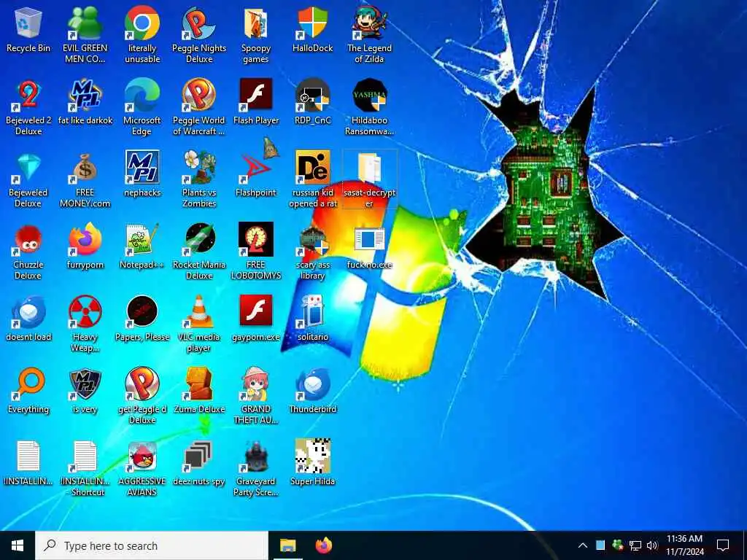Click the get Peggle'd Deluxe icon
Image resolution: width=747 pixels, height=560 pixels.
pyautogui.click(x=142, y=396)
